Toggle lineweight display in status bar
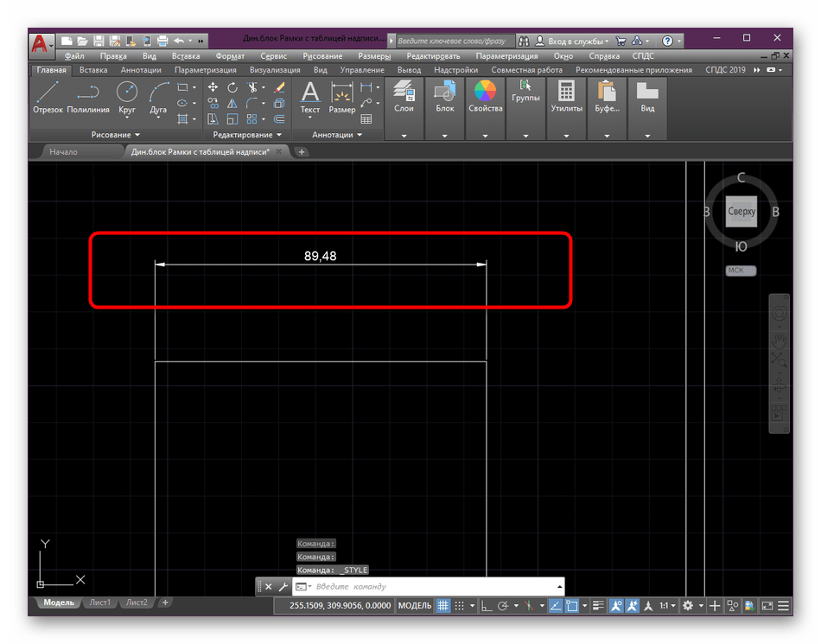Screen dimensions: 821x644 point(598,606)
